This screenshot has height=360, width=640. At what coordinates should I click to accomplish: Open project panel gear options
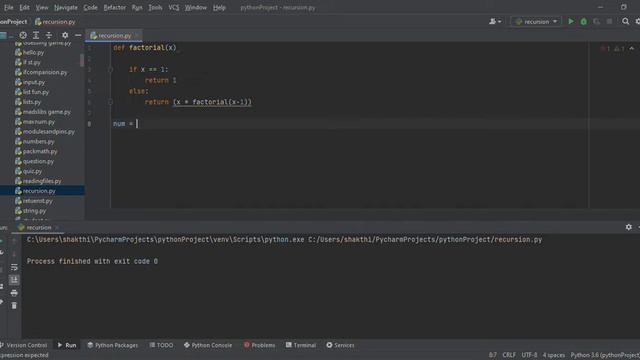pos(65,36)
